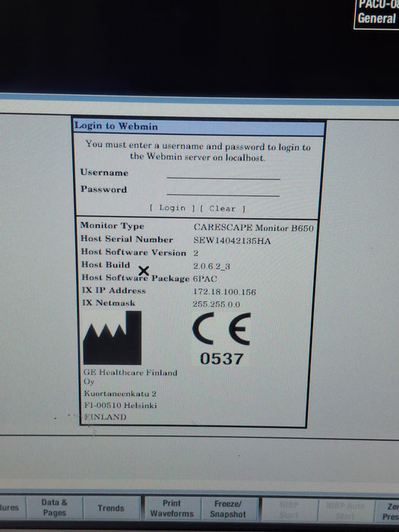Click the greyed NIBP Auto Start key

[x=345, y=510]
